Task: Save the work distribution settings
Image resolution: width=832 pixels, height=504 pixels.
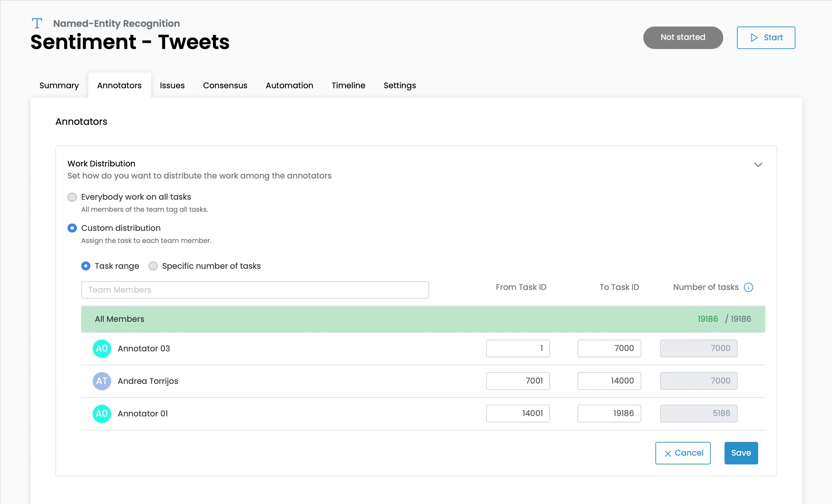Action: pos(741,453)
